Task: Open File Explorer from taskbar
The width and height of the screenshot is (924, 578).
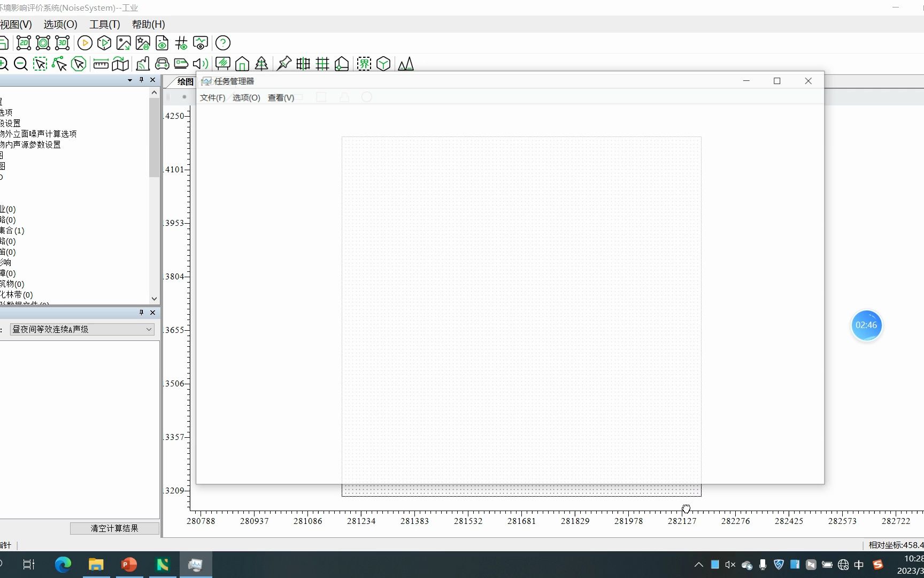Action: [96, 565]
